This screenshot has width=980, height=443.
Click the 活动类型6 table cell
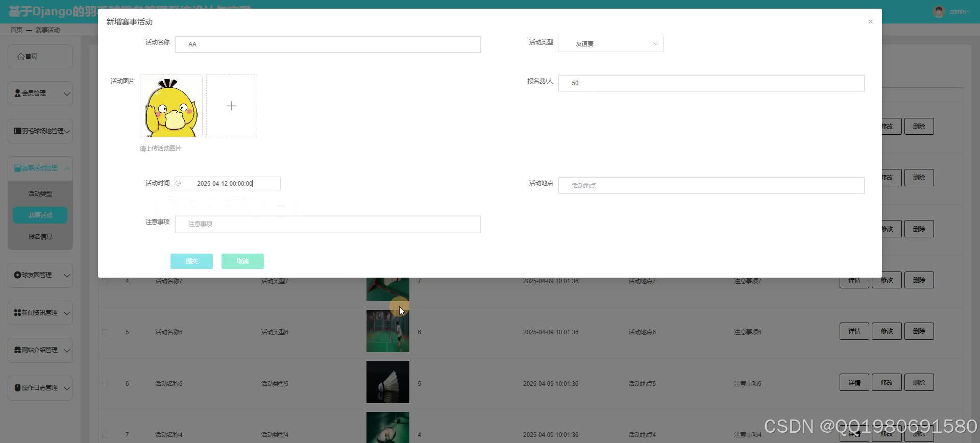click(x=275, y=332)
